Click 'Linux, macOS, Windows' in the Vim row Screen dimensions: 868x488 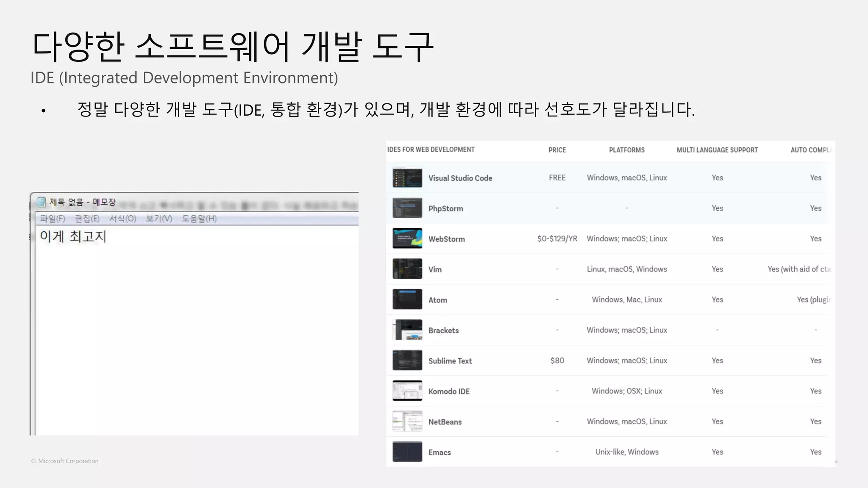627,269
